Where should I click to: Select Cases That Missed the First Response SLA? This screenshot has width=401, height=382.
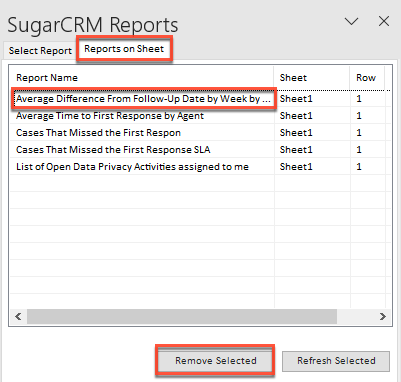[x=113, y=150]
